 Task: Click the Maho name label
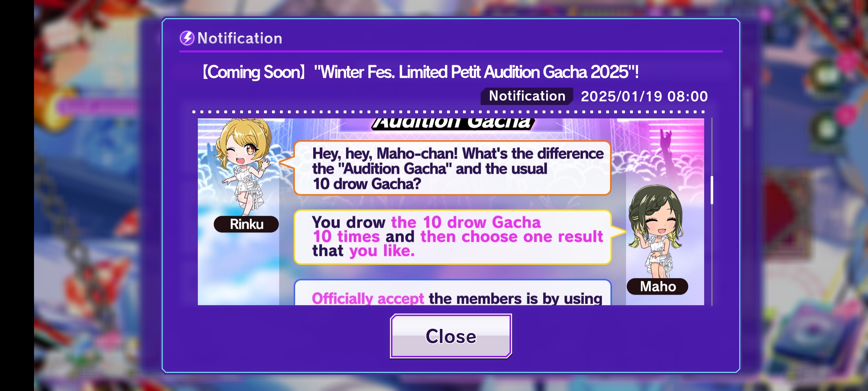coord(658,286)
